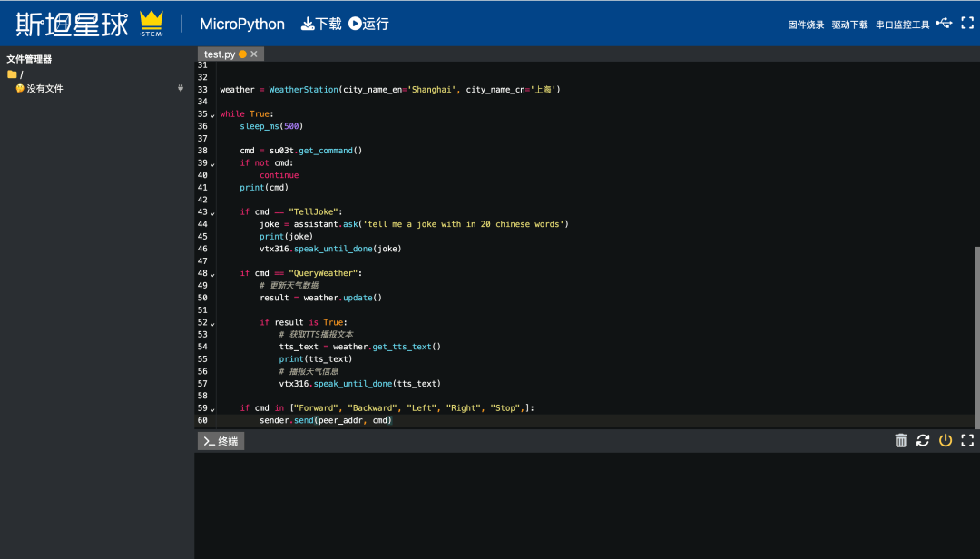Click the editor vertical scrollbar

(977, 338)
